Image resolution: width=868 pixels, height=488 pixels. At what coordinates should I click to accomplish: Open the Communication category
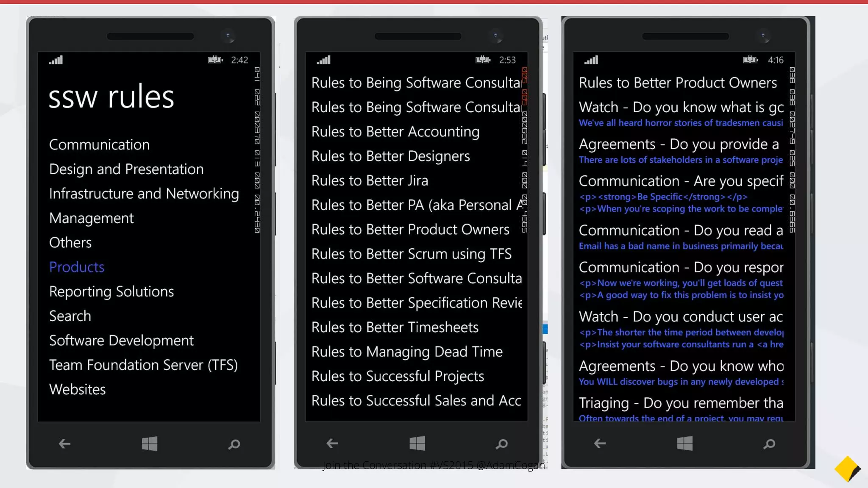[99, 145]
